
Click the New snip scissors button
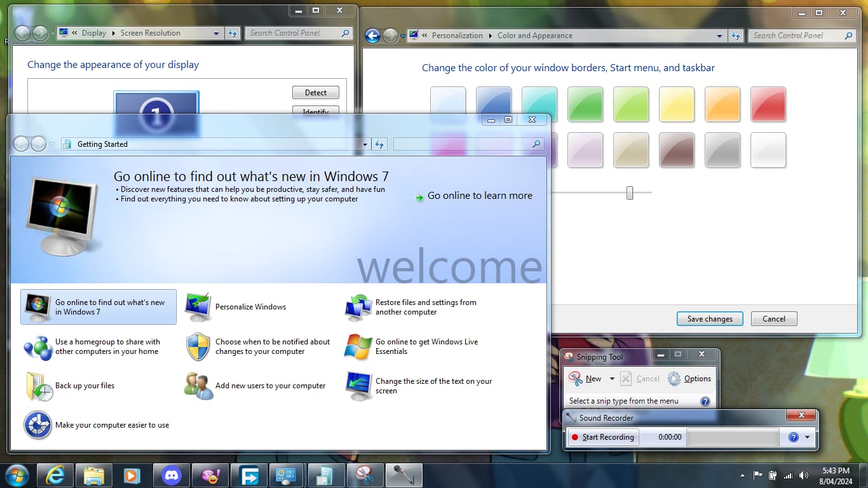tap(585, 379)
